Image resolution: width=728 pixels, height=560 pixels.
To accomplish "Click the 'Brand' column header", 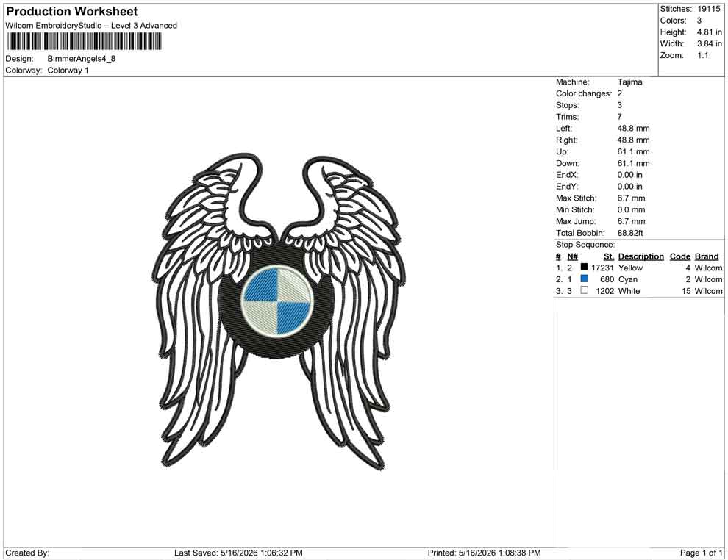I will (707, 256).
